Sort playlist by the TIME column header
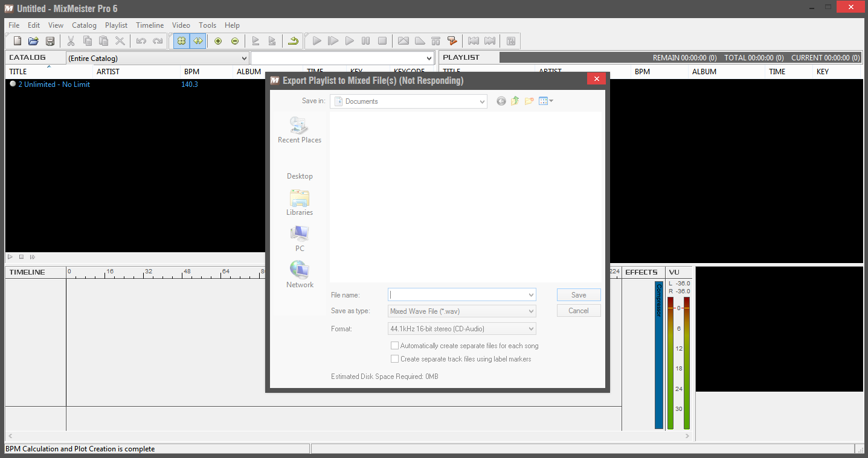 click(x=788, y=72)
